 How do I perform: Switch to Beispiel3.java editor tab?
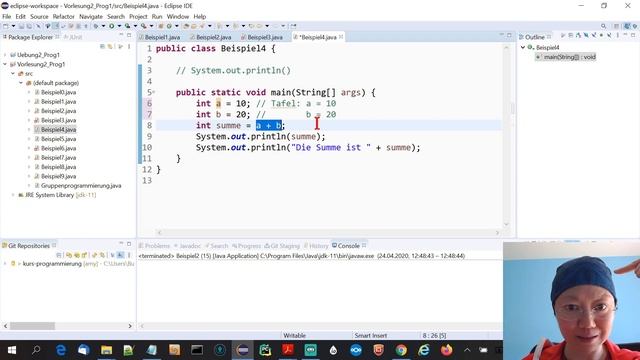[x=265, y=37]
